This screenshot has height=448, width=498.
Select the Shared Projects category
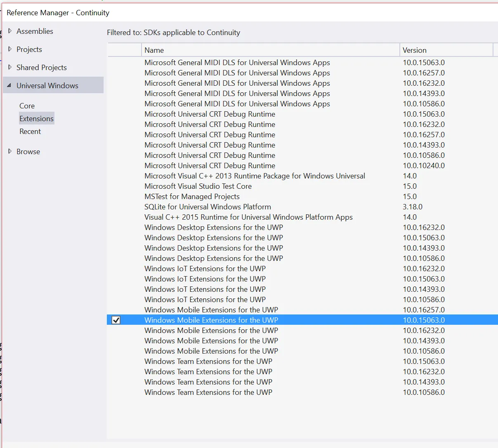42,68
